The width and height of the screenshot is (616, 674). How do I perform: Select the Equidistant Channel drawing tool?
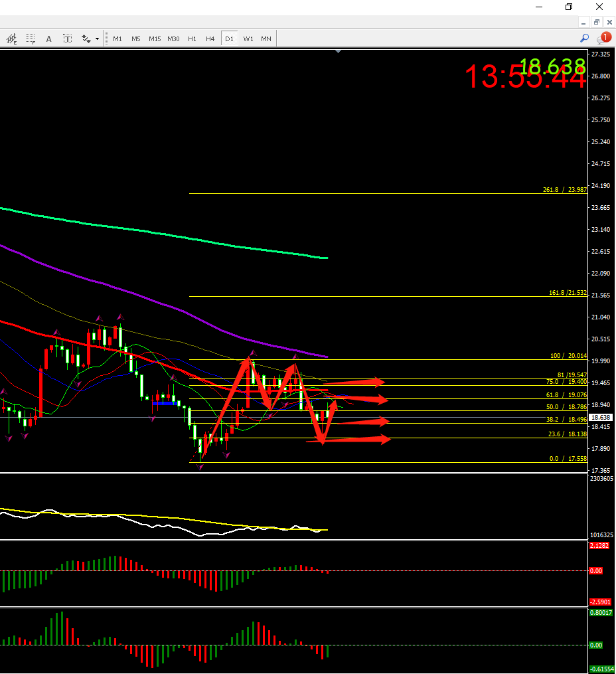coord(12,39)
